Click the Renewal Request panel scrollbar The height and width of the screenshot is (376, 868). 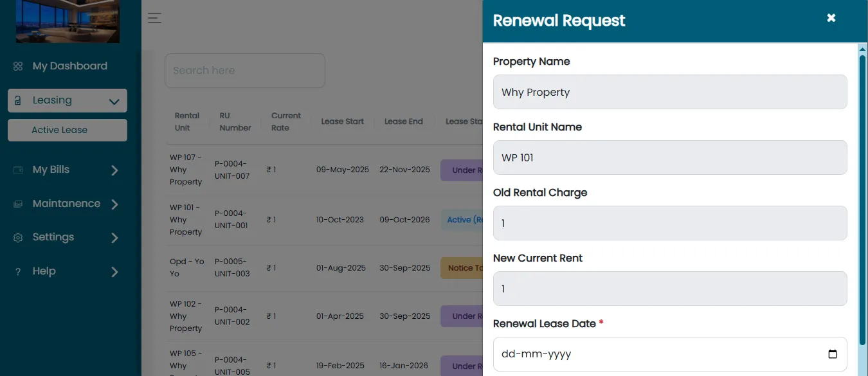pyautogui.click(x=863, y=199)
